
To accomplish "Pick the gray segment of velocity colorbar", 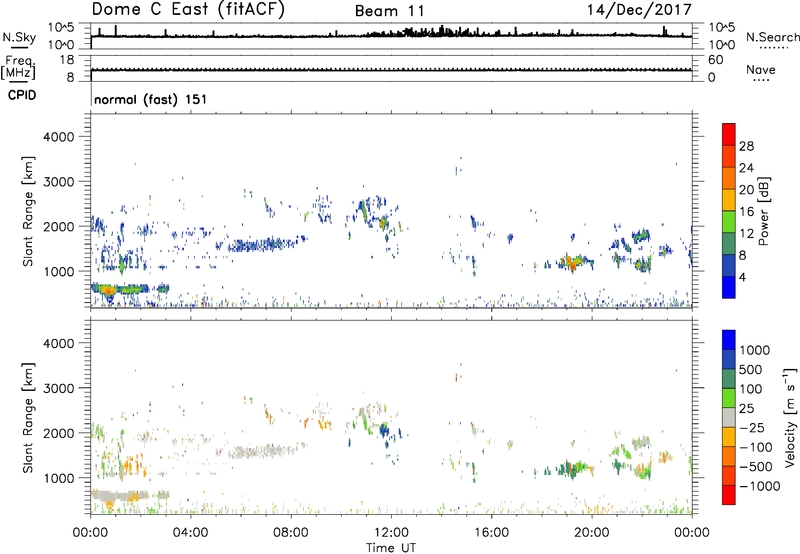I will pos(729,417).
